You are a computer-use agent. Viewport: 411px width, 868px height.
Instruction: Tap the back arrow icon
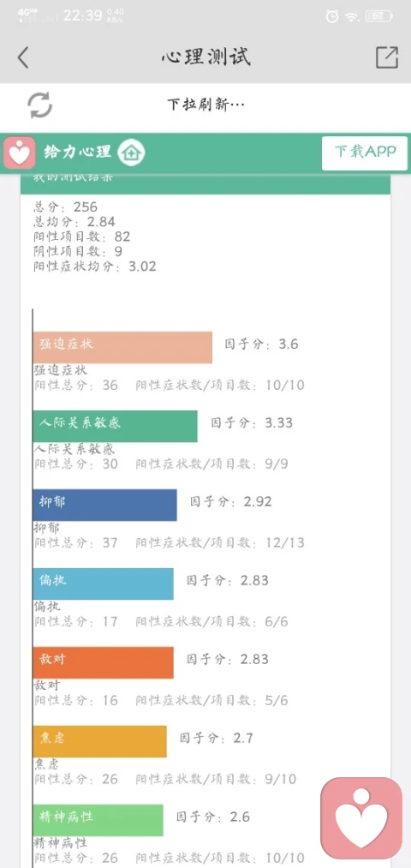point(22,57)
